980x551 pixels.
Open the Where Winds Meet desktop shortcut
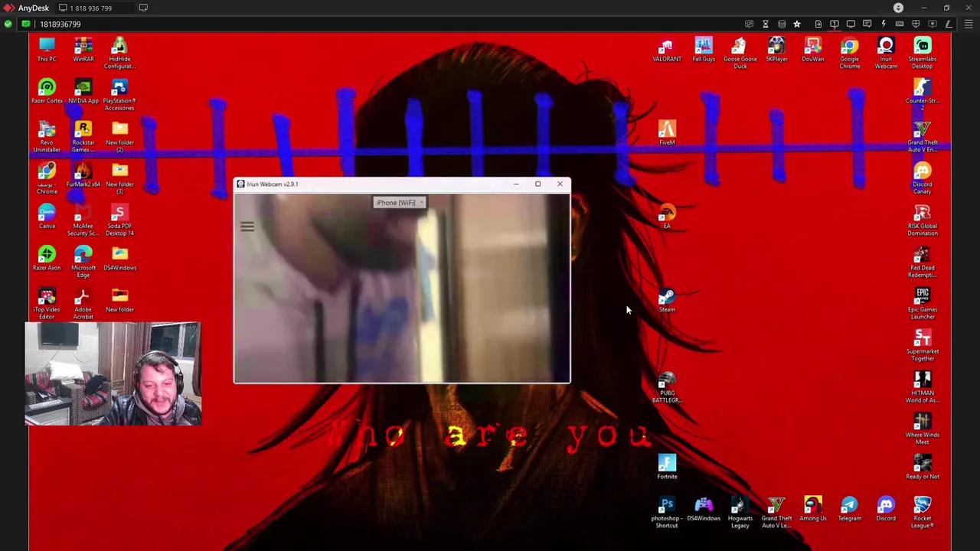click(923, 429)
